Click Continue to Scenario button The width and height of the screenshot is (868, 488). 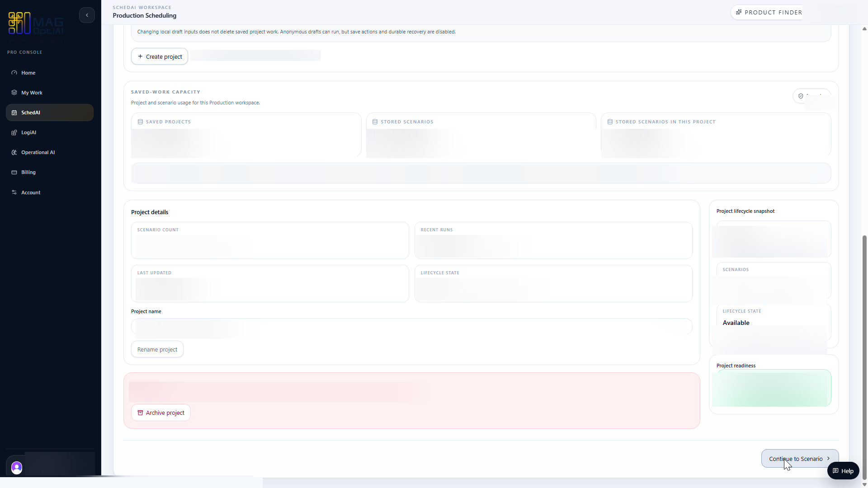coord(800,459)
